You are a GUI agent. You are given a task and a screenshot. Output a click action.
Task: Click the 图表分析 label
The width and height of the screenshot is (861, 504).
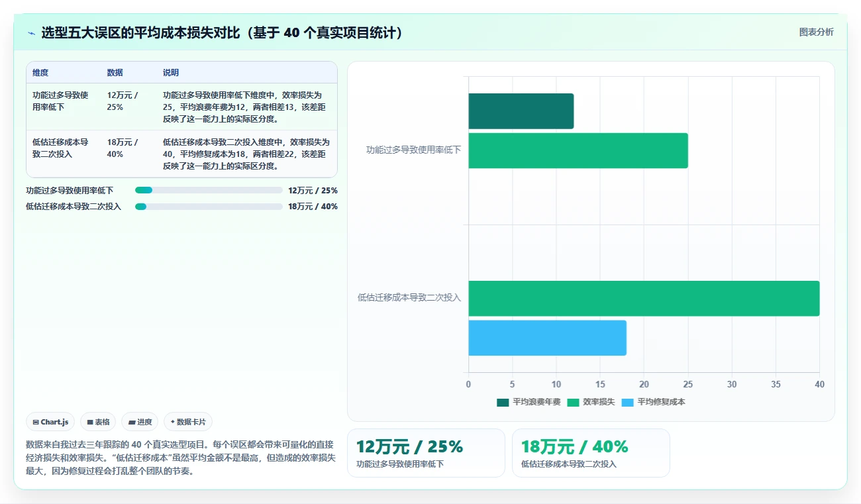click(x=816, y=32)
